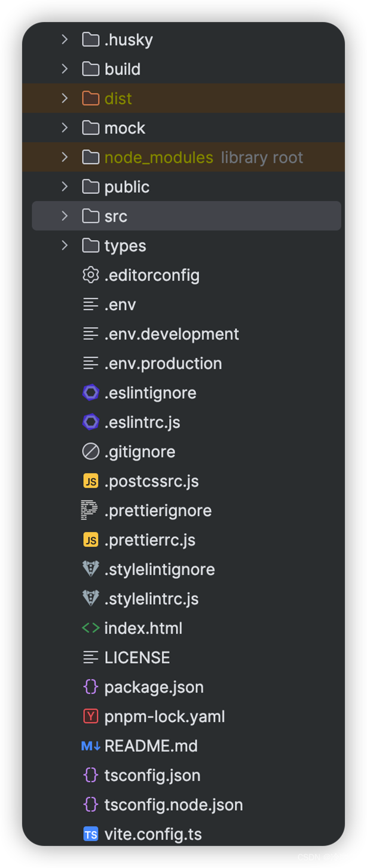This screenshot has width=367, height=868.
Task: Click the src folder icon
Action: tap(91, 216)
